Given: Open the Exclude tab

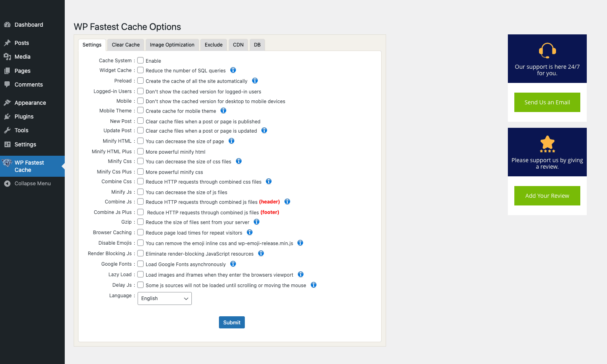Looking at the screenshot, I should point(214,45).
